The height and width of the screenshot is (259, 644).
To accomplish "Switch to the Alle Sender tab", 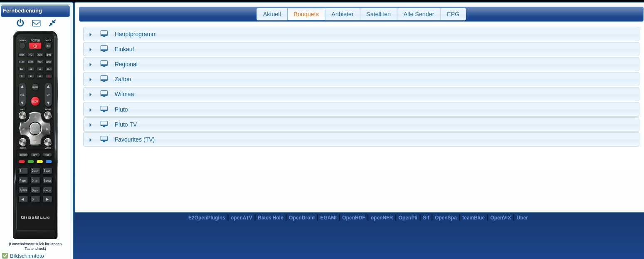I will coord(419,14).
